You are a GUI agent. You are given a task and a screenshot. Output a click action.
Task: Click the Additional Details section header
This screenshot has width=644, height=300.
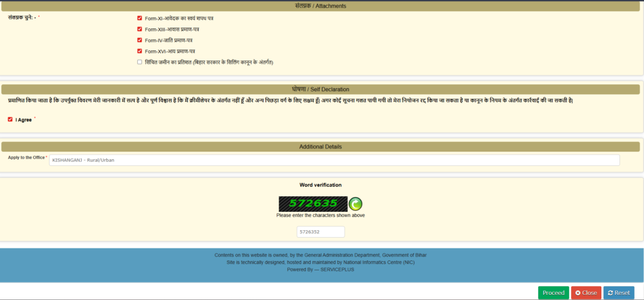(x=320, y=147)
